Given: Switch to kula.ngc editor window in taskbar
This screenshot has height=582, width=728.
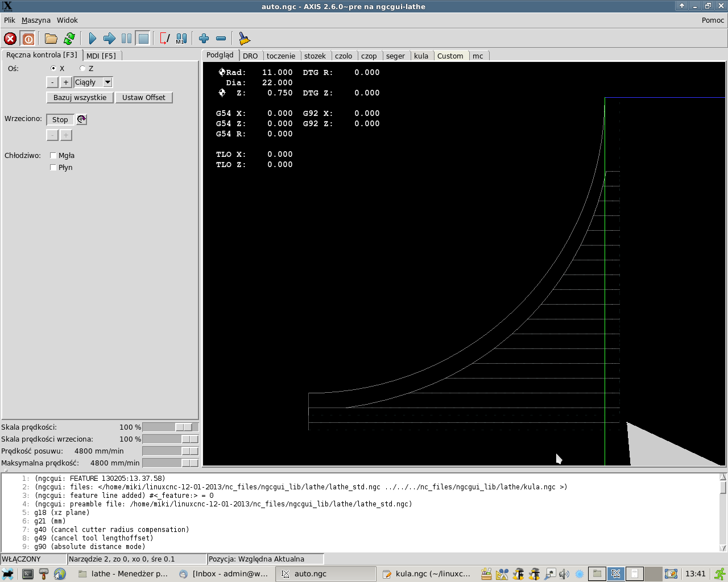Looking at the screenshot, I should [x=427, y=574].
